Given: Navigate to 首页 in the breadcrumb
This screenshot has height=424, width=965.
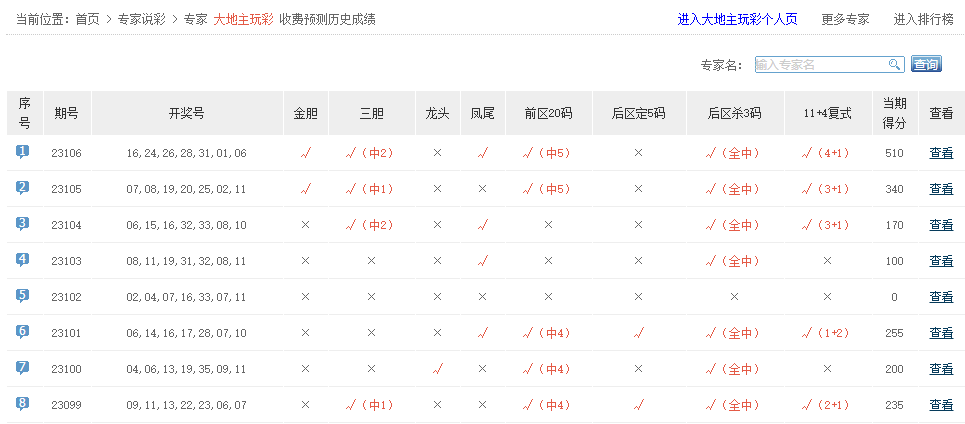Looking at the screenshot, I should click(87, 19).
